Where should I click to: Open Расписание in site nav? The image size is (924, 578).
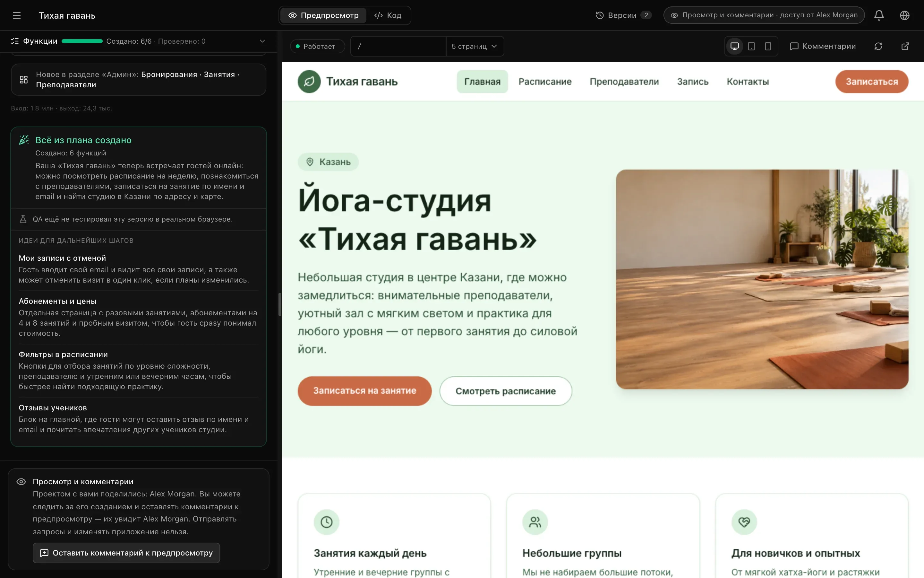coord(545,82)
